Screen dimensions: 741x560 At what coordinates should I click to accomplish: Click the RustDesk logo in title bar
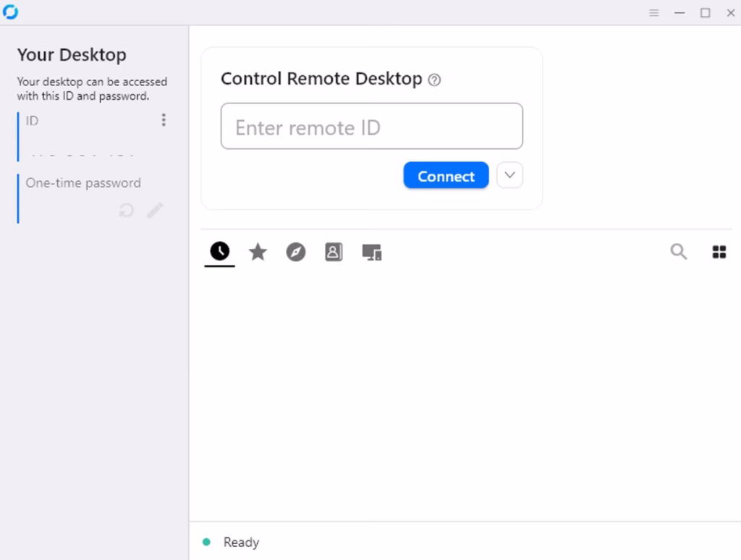(10, 12)
